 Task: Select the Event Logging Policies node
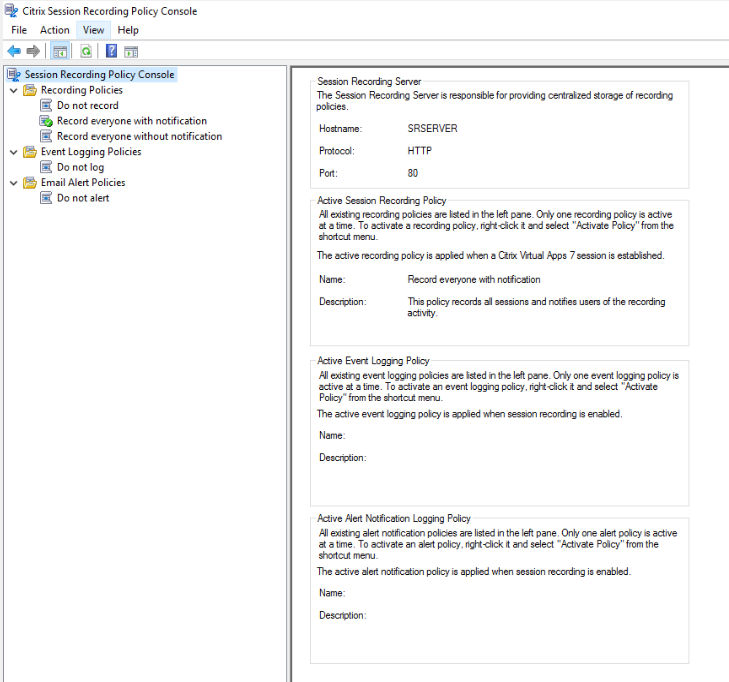click(x=91, y=152)
